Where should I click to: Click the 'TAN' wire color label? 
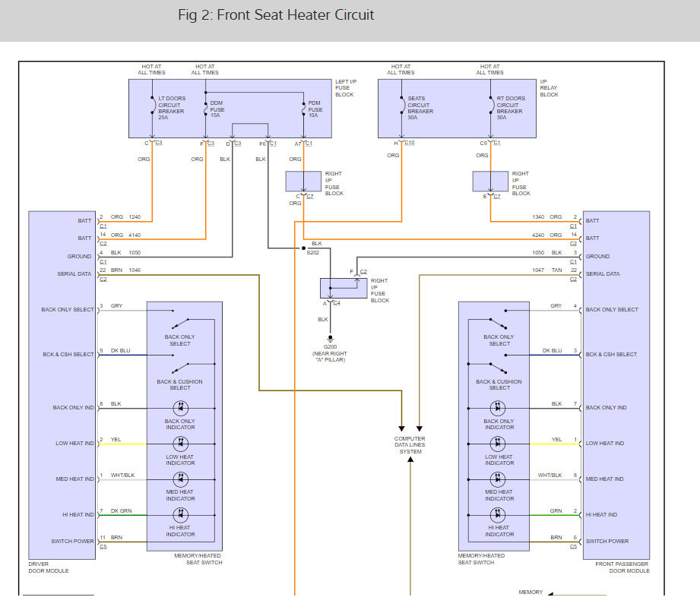[x=556, y=270]
